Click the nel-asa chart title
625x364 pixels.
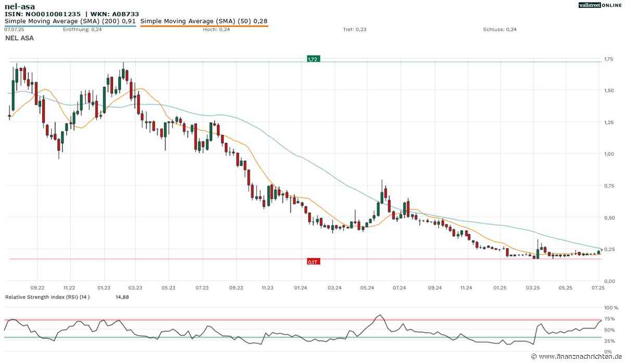click(20, 6)
